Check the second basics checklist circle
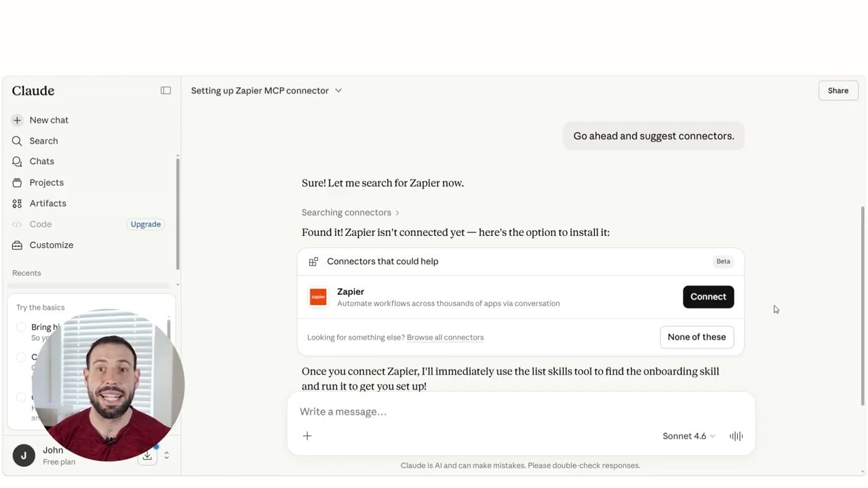This screenshot has height=488, width=868. tap(21, 357)
